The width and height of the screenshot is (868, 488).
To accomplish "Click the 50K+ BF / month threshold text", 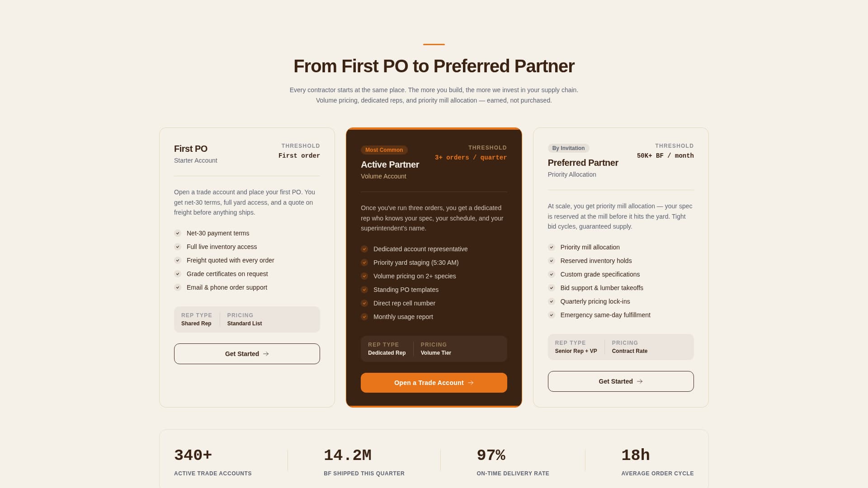I will [x=665, y=155].
